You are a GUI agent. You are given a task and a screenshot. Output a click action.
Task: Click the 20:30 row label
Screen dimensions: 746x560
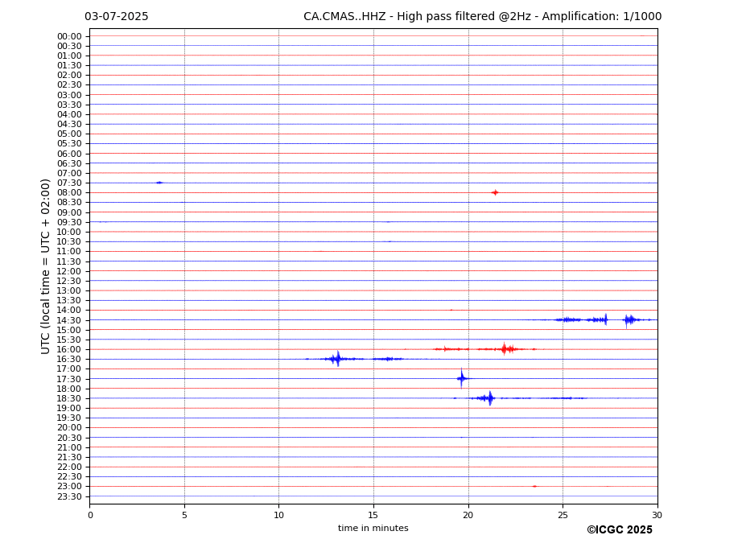tap(69, 438)
